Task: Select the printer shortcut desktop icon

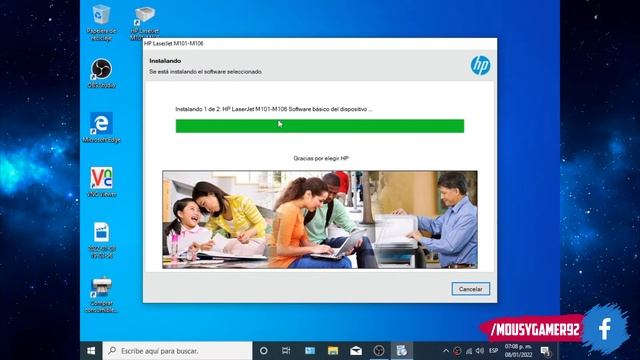Action: coord(101,295)
